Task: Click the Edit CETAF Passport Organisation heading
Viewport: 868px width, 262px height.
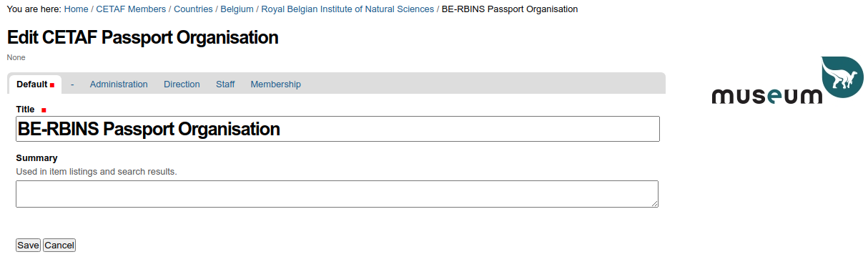Action: (143, 37)
